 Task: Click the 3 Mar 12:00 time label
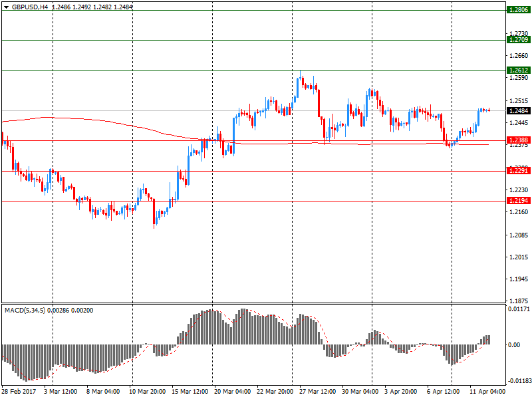pyautogui.click(x=61, y=392)
